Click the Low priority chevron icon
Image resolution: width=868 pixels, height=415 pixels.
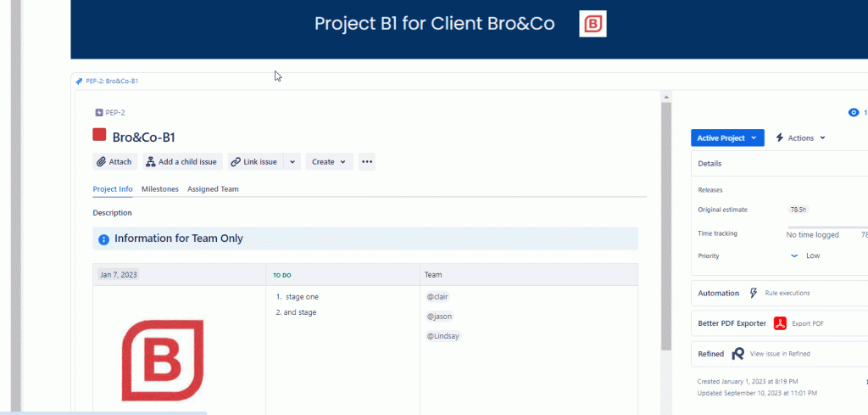pyautogui.click(x=794, y=256)
